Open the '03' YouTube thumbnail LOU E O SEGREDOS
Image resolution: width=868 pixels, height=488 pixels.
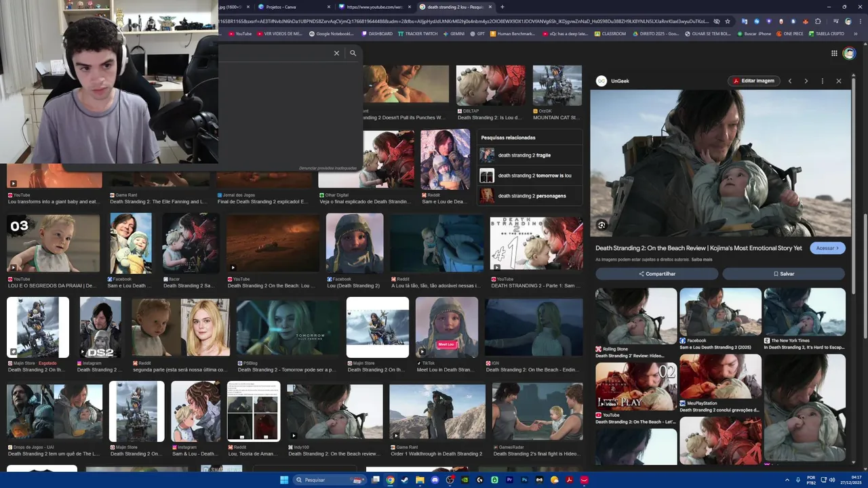(54, 243)
